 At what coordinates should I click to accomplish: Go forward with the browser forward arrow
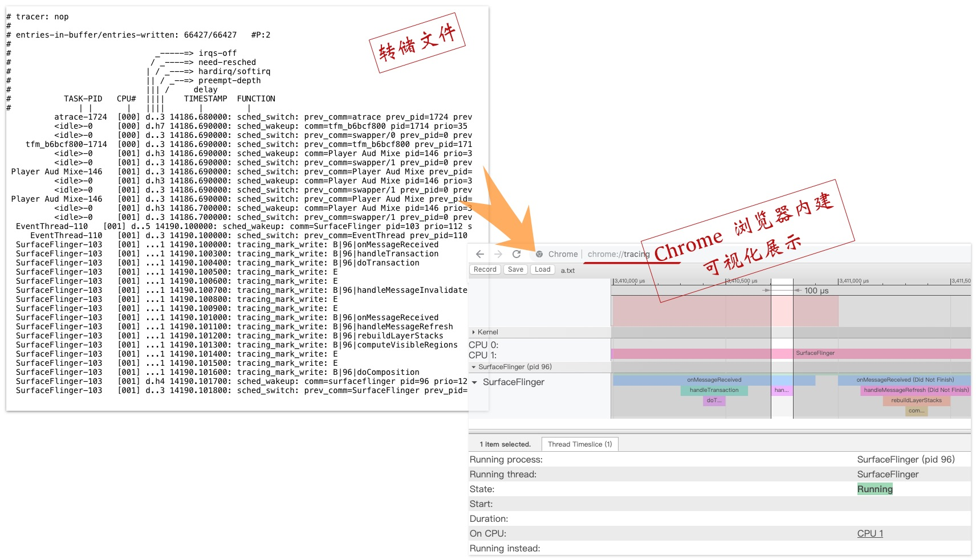498,254
